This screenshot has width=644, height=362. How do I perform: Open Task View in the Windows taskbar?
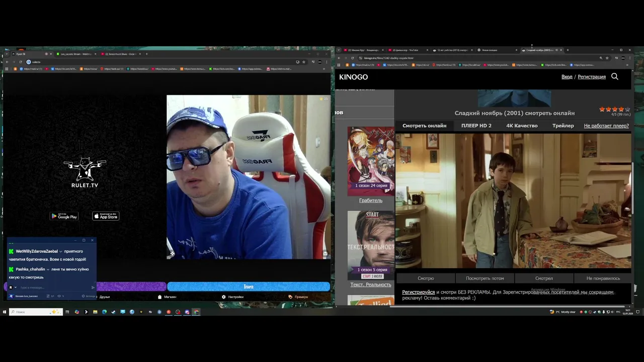point(67,312)
